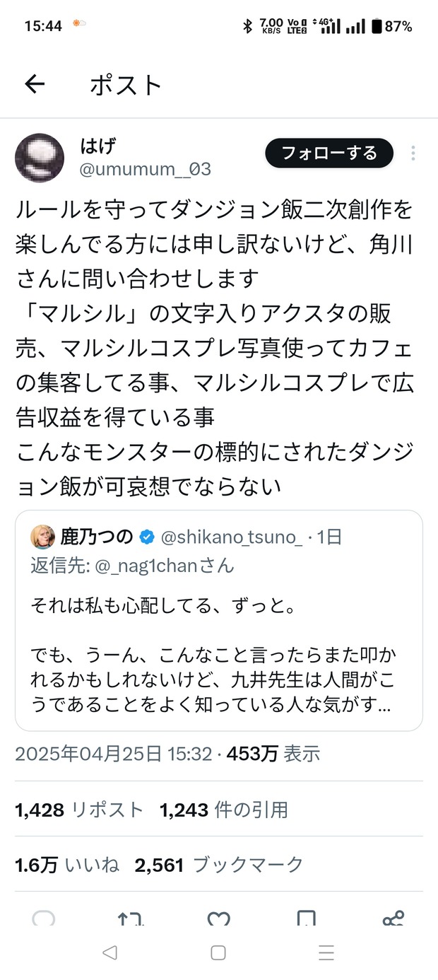Tap the repost arrows icon
Image resolution: width=438 pixels, height=980 pixels.
[x=131, y=918]
